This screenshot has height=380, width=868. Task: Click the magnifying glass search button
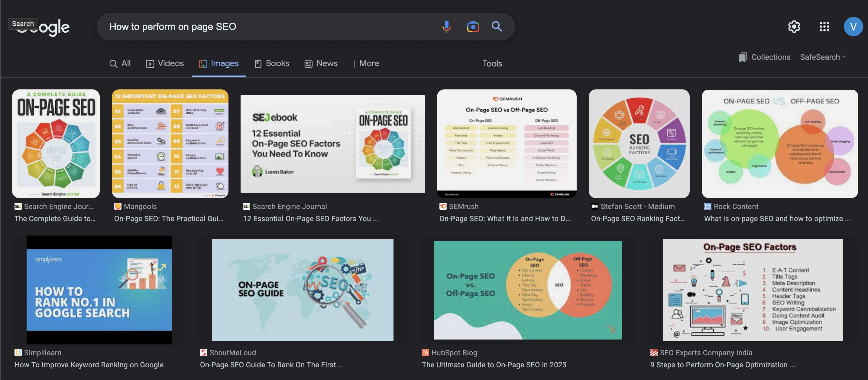(497, 27)
